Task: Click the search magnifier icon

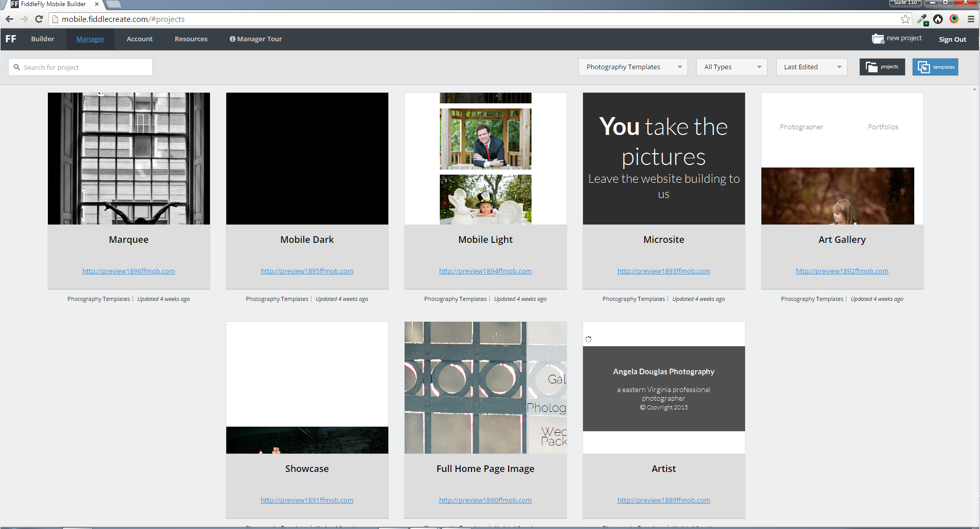Action: pos(17,67)
